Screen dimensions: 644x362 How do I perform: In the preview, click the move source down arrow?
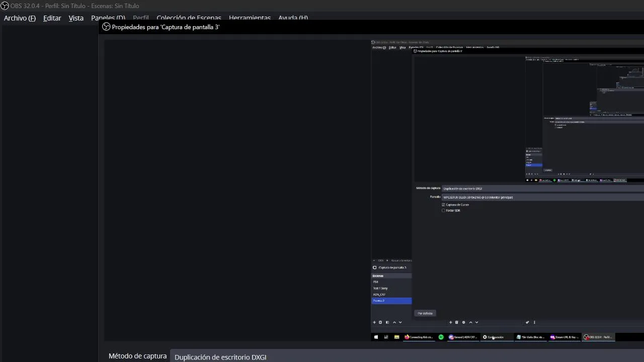(x=477, y=322)
